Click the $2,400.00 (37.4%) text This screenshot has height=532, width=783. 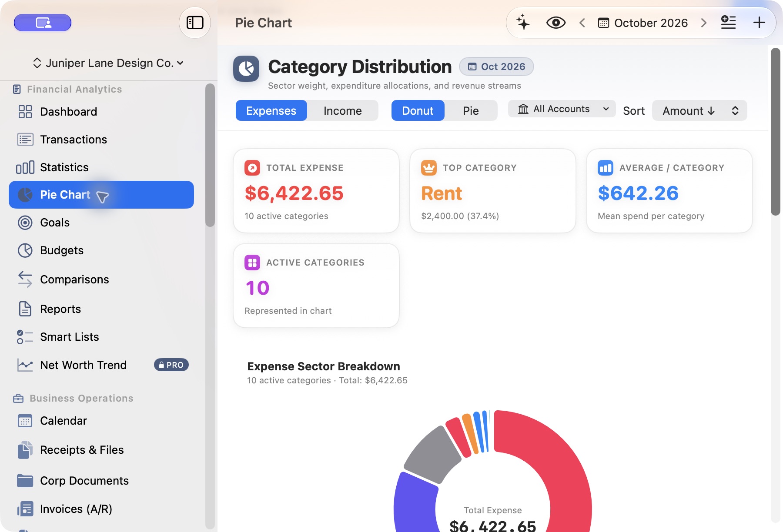click(x=460, y=216)
